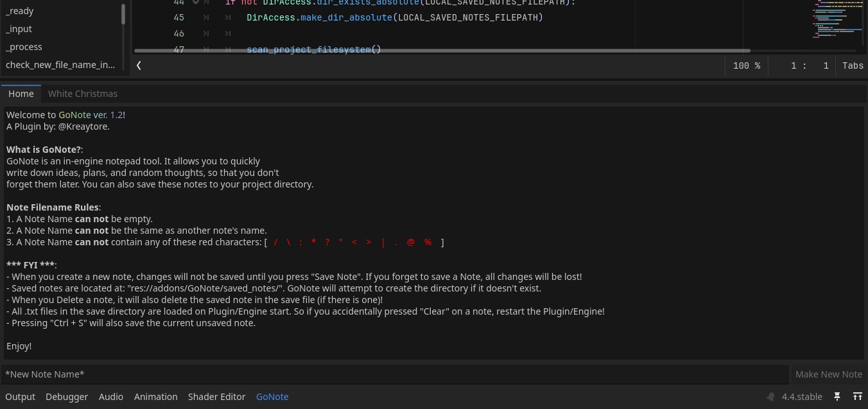The width and height of the screenshot is (868, 409).
Task: Pin the bottom panel with pushpin icon
Action: coord(837,397)
